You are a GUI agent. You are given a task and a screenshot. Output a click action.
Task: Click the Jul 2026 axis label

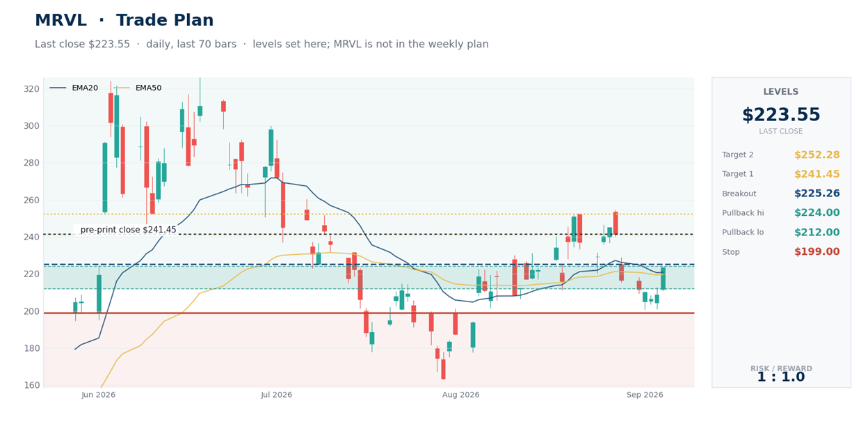coord(276,395)
